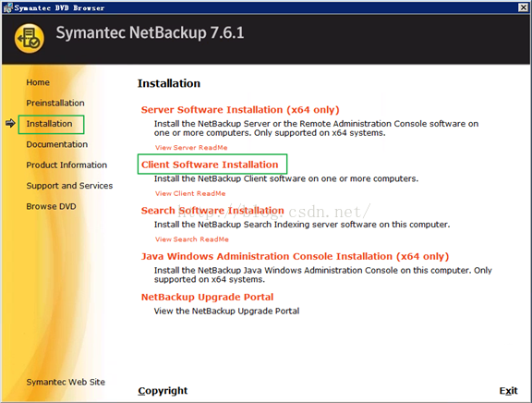Open Support and Services

click(69, 186)
